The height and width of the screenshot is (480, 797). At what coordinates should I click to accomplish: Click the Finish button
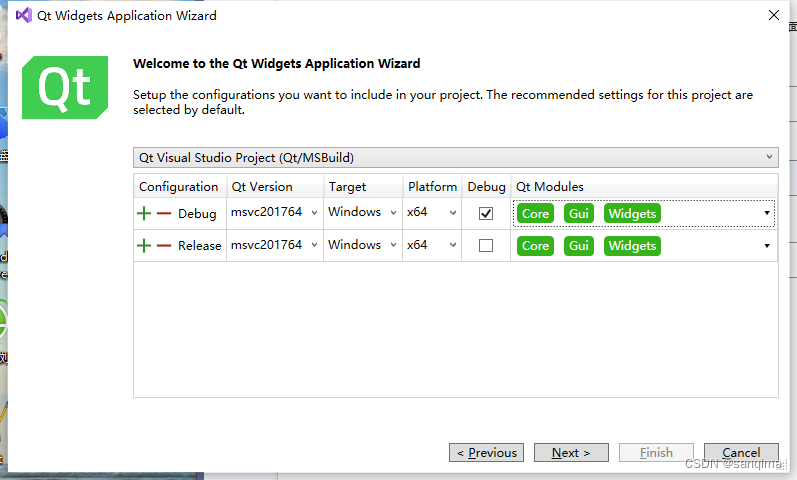point(656,453)
